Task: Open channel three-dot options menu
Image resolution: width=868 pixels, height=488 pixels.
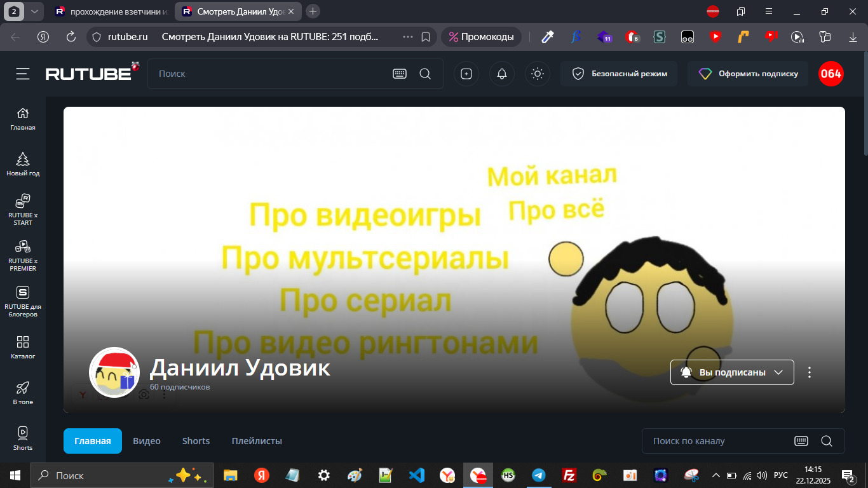Action: 809,372
